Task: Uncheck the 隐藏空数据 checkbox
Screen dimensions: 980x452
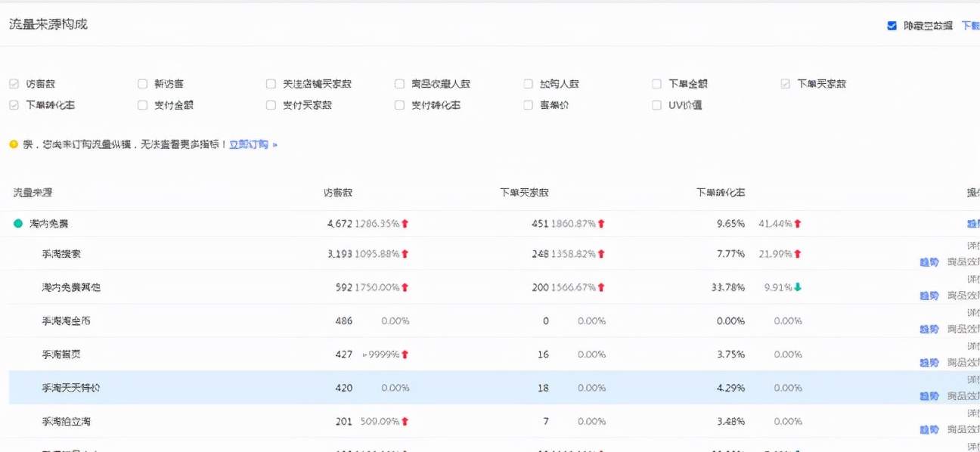Action: click(x=892, y=26)
